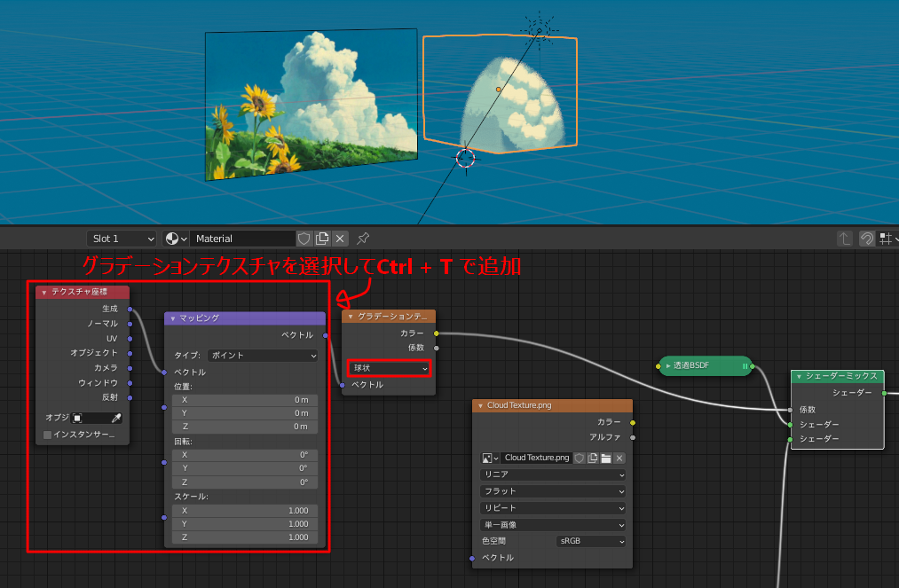The image size is (899, 588).
Task: Click 回転 Z value field
Action: 245,482
